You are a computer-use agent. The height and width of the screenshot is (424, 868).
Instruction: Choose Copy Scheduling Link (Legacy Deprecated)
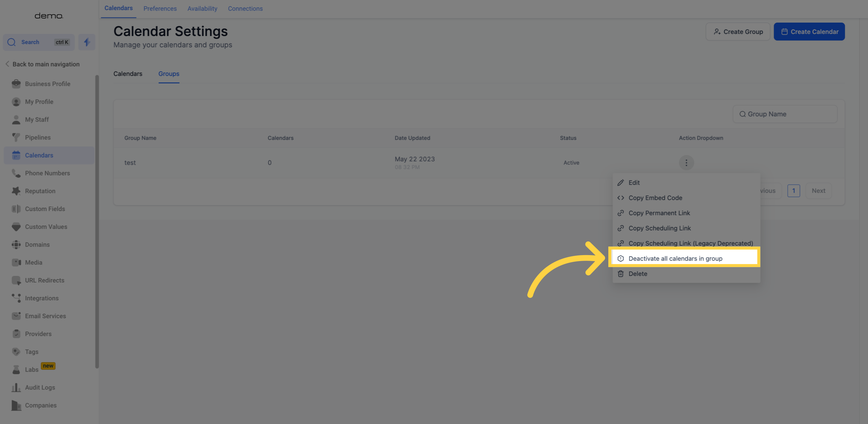click(x=686, y=243)
